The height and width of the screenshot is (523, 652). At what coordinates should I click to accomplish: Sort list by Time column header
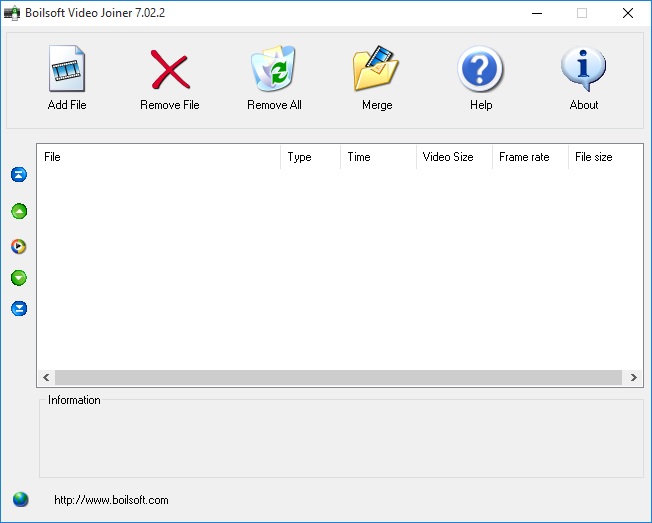coord(378,157)
